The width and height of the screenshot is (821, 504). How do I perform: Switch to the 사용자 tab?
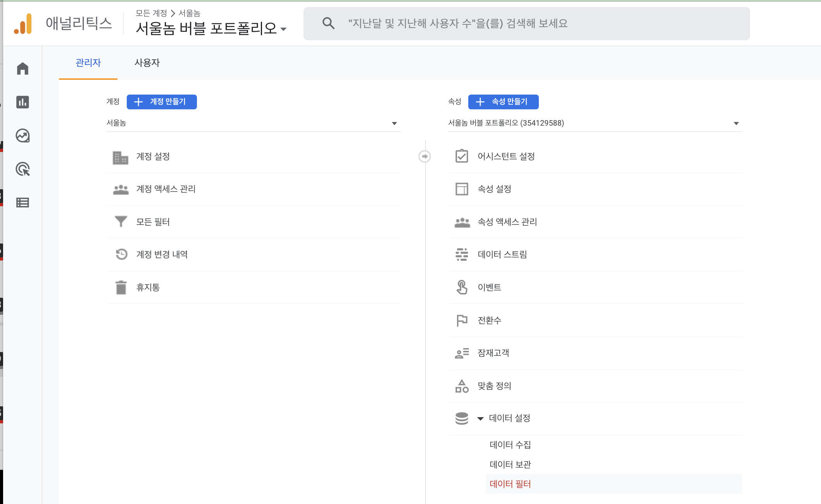click(x=147, y=63)
